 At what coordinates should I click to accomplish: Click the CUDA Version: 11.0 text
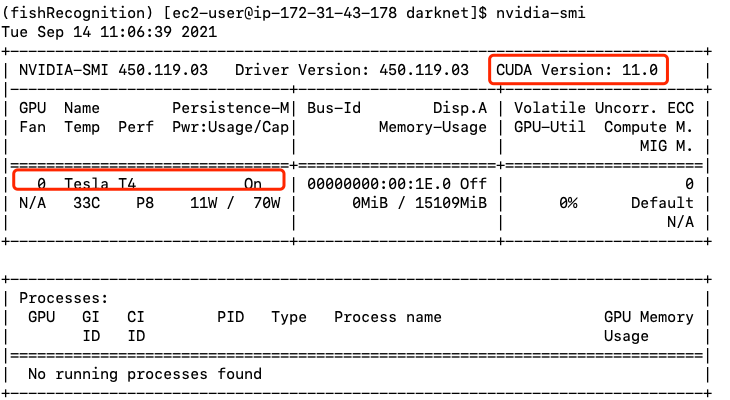(579, 70)
